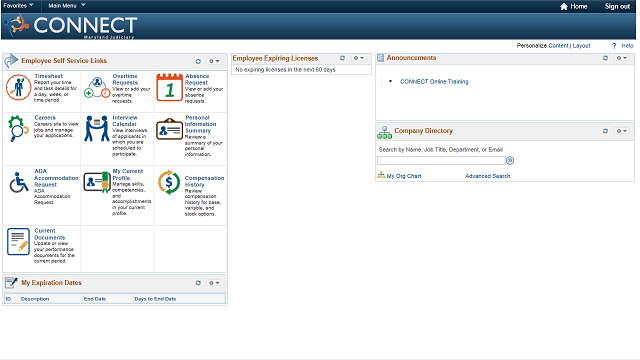Select 'No expiring licenses' message text

click(285, 70)
